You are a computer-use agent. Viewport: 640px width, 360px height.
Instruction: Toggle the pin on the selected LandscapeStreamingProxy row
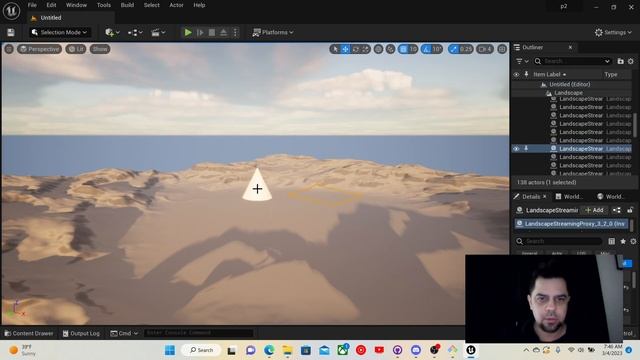point(526,149)
